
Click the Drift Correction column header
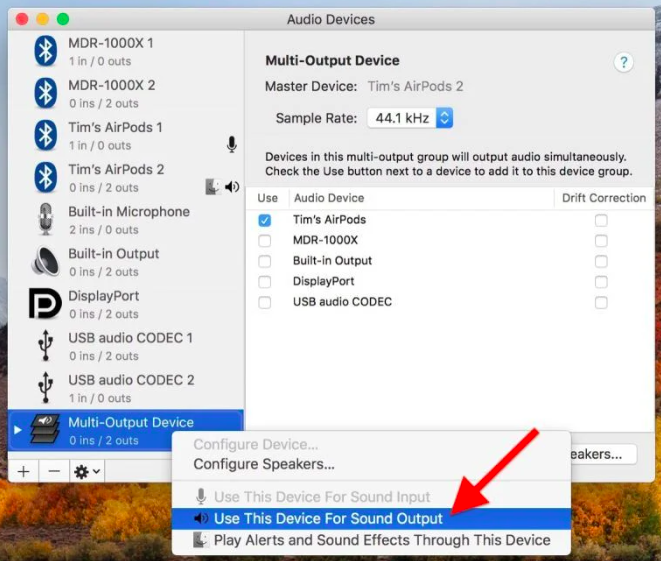tap(604, 198)
